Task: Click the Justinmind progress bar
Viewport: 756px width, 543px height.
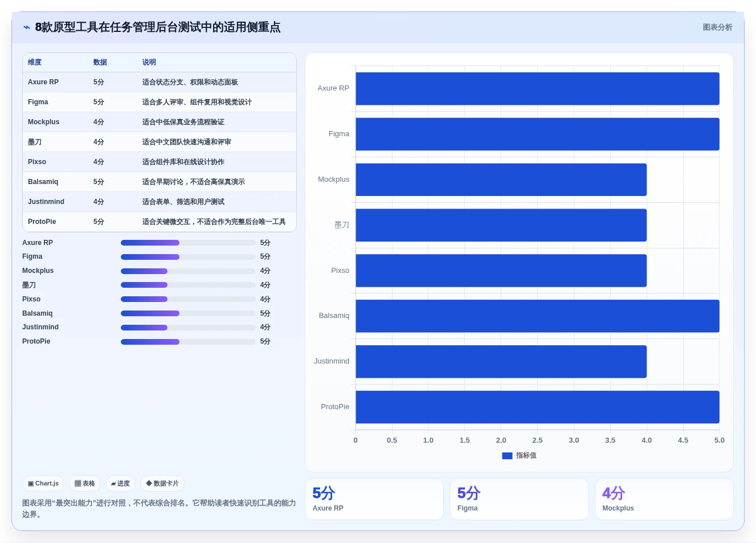Action: tap(188, 328)
